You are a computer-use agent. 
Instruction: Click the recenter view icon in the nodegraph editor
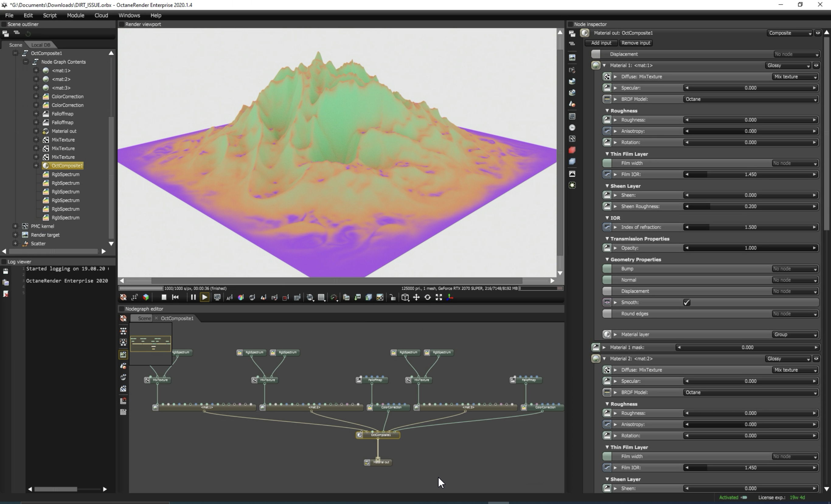123,319
